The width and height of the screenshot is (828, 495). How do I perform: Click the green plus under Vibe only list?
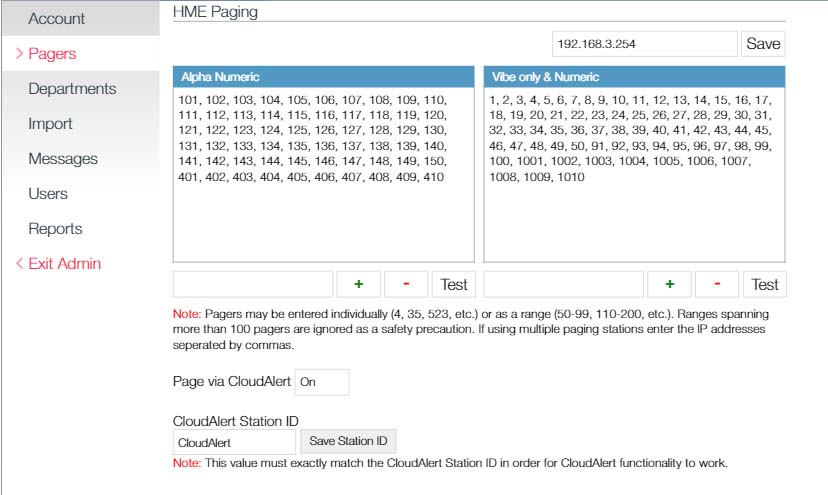click(669, 284)
